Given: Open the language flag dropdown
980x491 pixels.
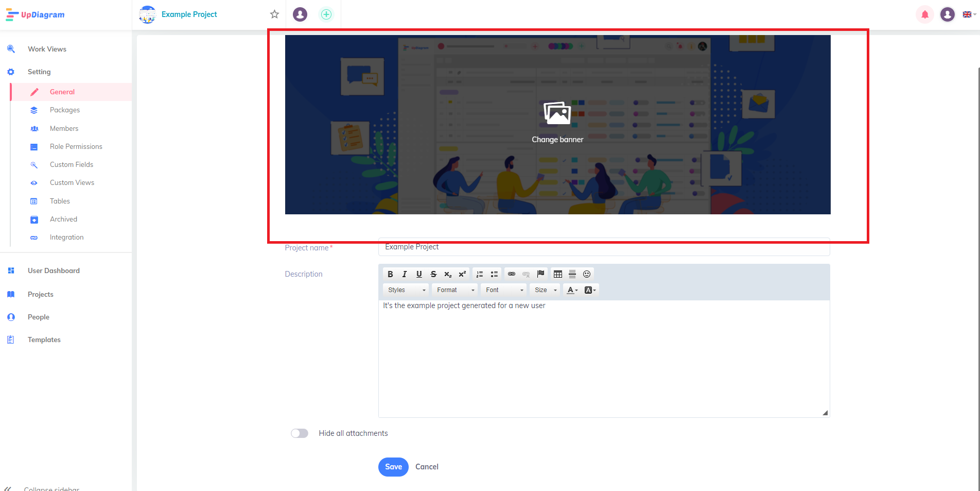Looking at the screenshot, I should click(970, 14).
